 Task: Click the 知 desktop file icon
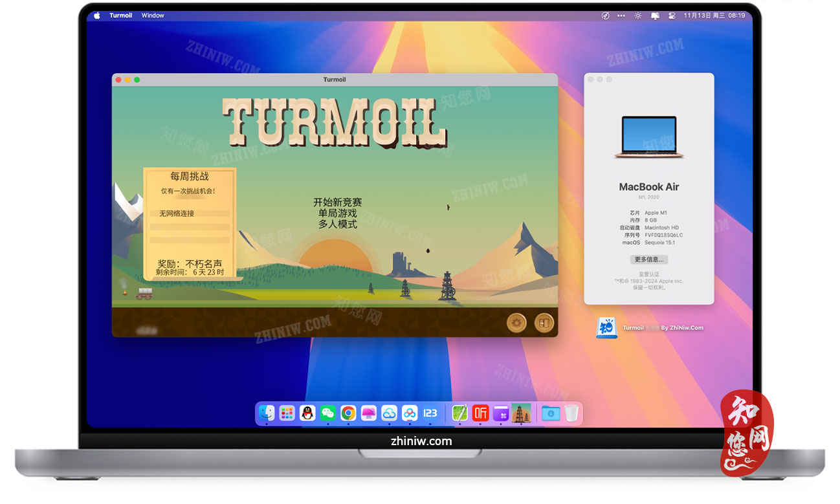(x=606, y=328)
